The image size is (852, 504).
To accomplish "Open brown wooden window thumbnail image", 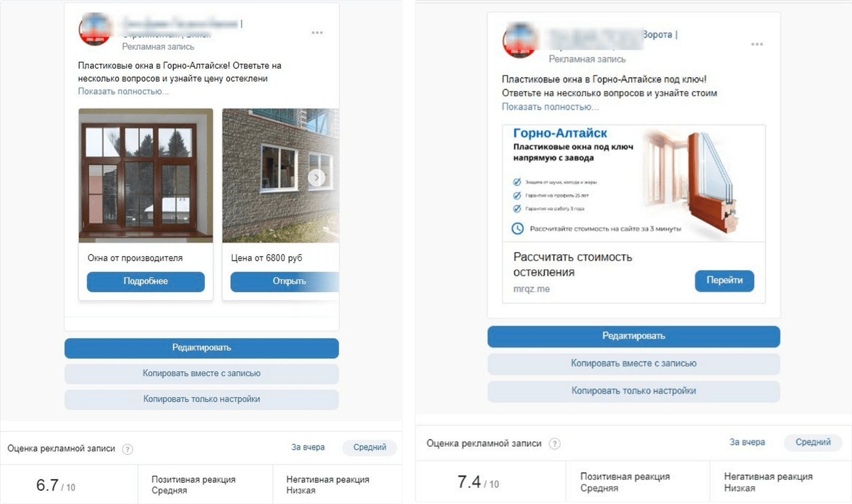I will [146, 176].
